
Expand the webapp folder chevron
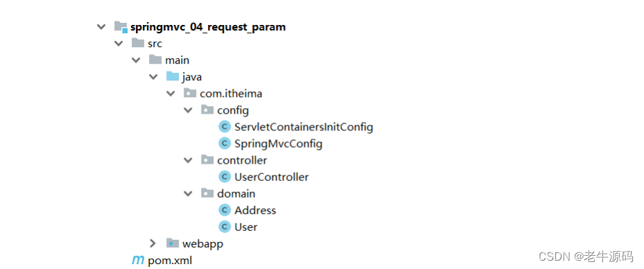click(153, 243)
